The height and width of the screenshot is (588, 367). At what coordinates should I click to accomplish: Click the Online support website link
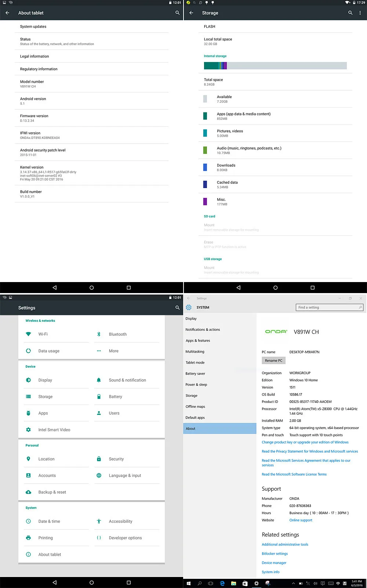[301, 520]
